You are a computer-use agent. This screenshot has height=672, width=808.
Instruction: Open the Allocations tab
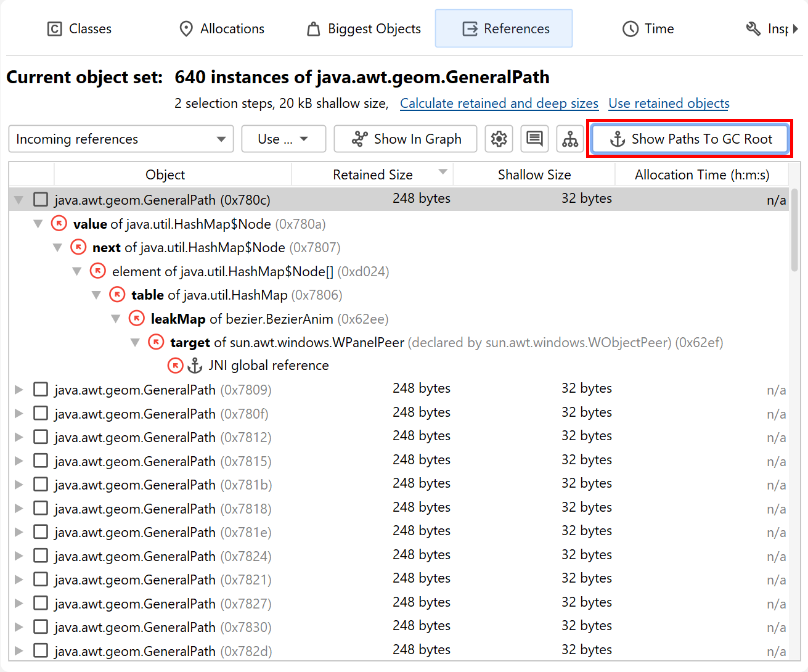click(x=222, y=29)
